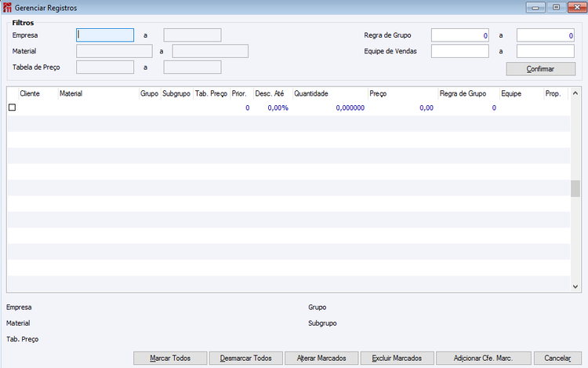Confirm the filters with the Confirmar button
This screenshot has width=588, height=368.
point(541,69)
